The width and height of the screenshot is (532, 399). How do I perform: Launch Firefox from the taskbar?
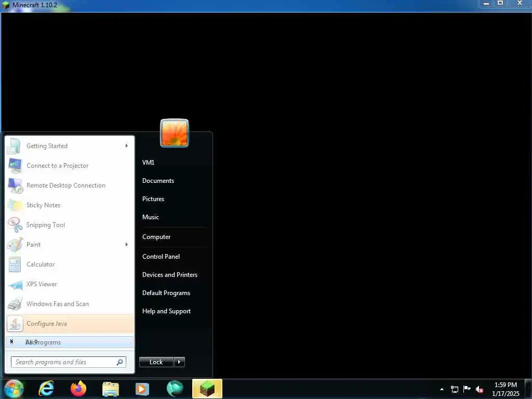(x=78, y=389)
